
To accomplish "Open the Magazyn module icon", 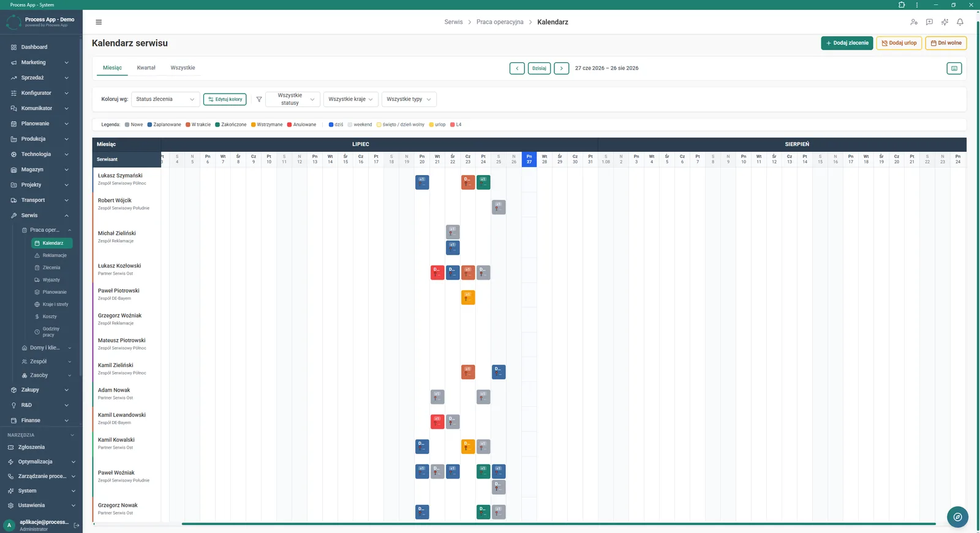I will click(13, 170).
